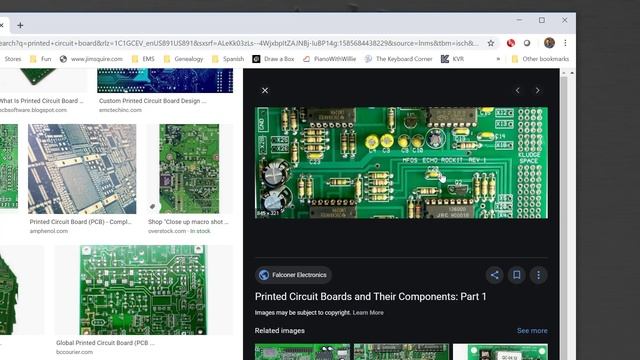Image resolution: width=640 pixels, height=360 pixels.
Task: Open the large circuit board preview image
Action: [x=401, y=163]
